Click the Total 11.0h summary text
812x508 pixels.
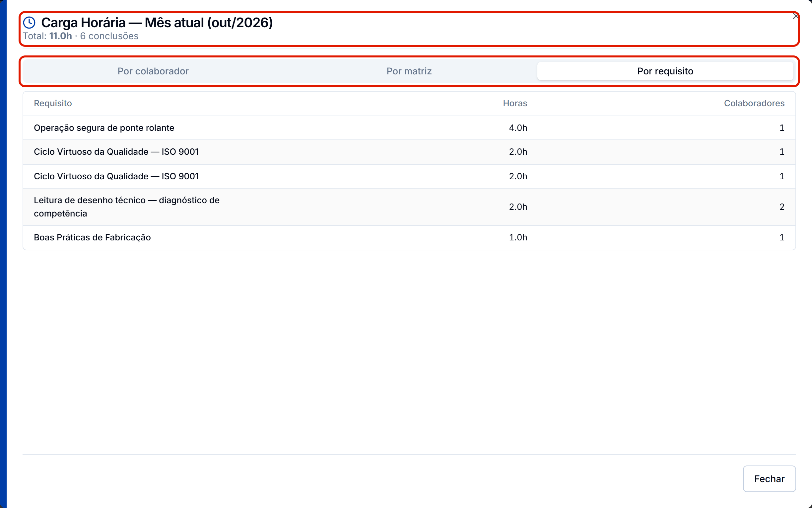(x=47, y=36)
